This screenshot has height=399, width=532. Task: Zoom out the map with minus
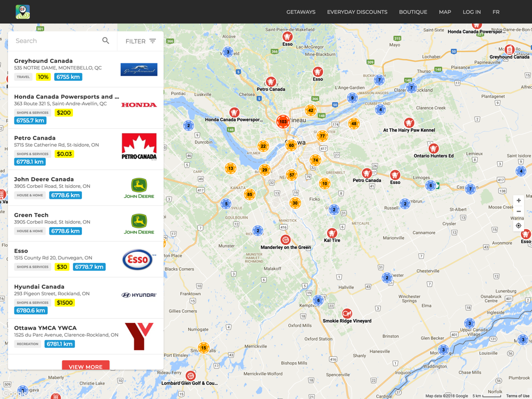[x=518, y=211]
